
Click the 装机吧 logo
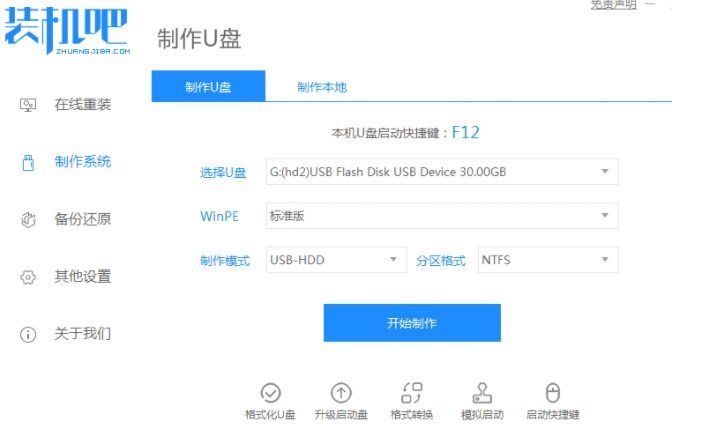pos(67,30)
